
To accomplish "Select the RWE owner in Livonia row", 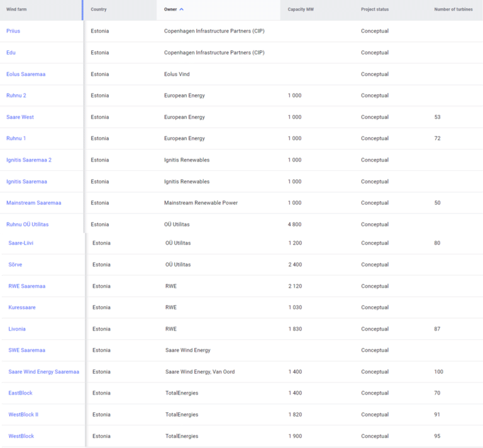I will click(171, 329).
